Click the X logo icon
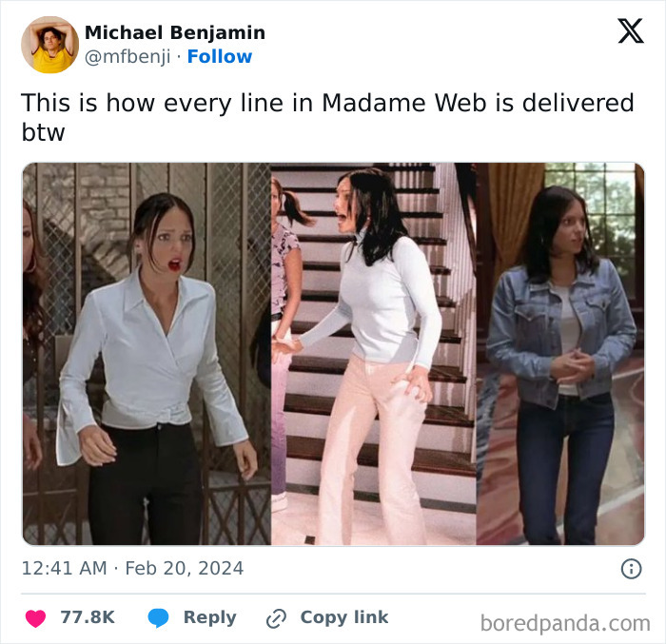This screenshot has height=644, width=666. coord(631,31)
